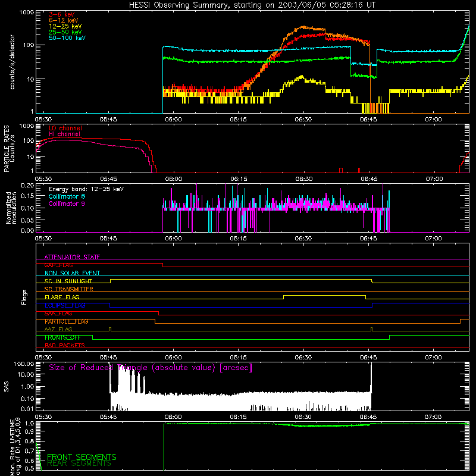Click the 06:00 tick under modulation panel
Image resolution: width=476 pixels, height=476 pixels.
click(173, 239)
